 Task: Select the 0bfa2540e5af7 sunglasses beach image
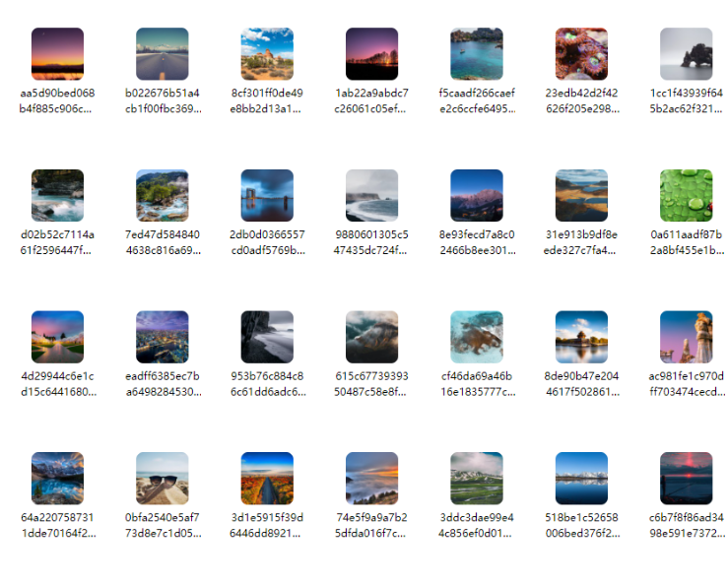coord(162,479)
